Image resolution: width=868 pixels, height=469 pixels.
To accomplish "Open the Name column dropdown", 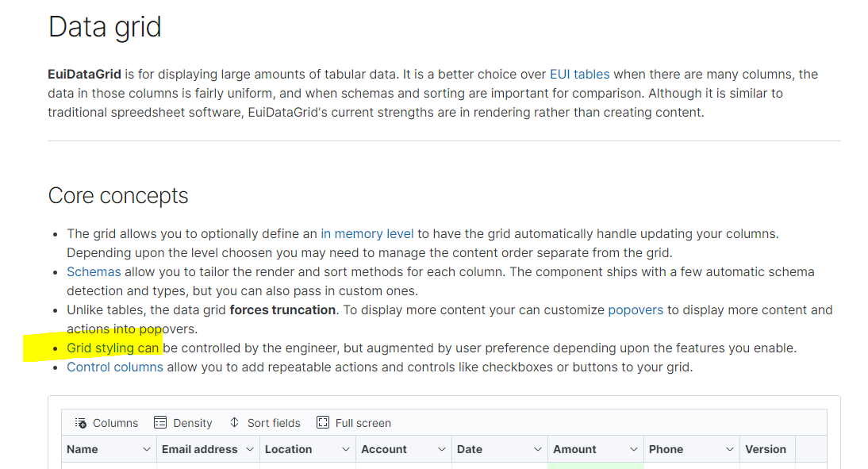I will pos(148,448).
